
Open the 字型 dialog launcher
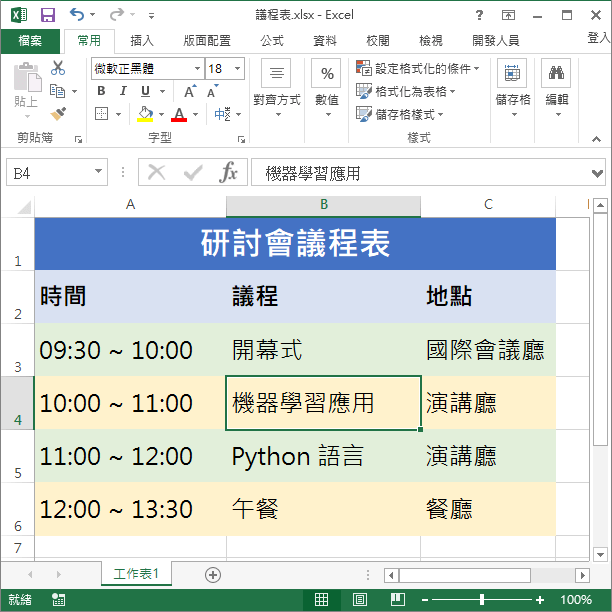[242, 139]
